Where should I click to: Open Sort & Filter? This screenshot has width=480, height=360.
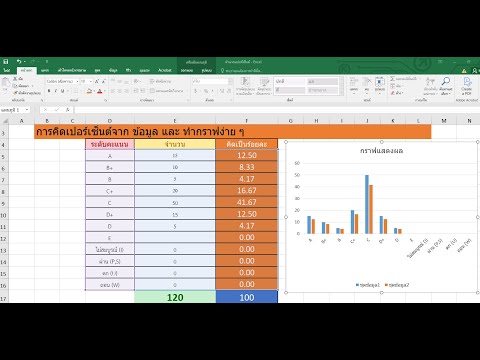431,86
